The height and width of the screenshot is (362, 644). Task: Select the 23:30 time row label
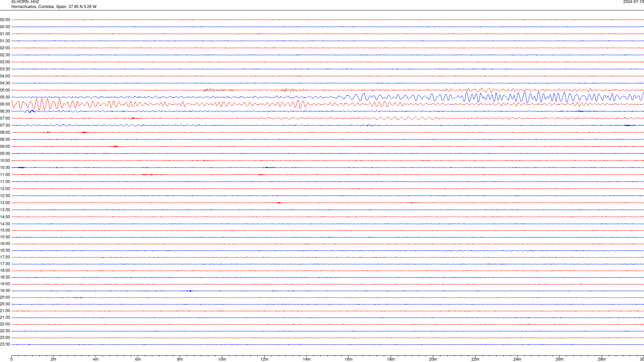pos(5,344)
